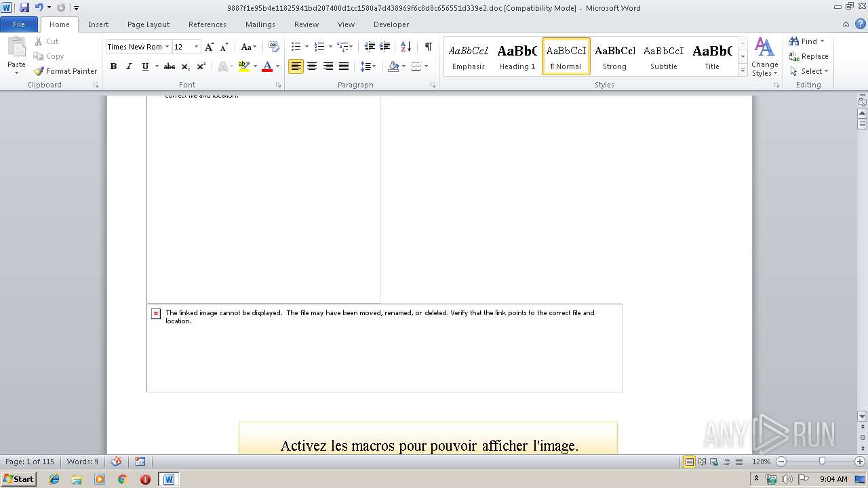
Task: Click the Copy button in Clipboard group
Action: point(49,56)
